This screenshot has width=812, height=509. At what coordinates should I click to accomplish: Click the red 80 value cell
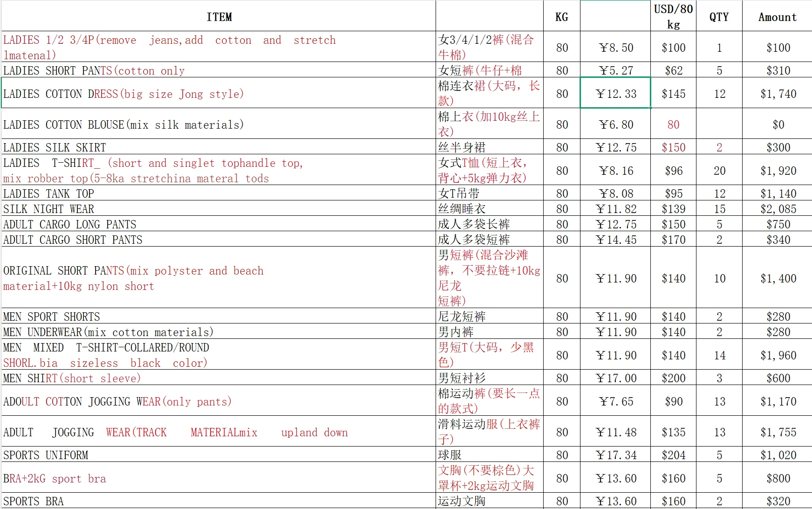tap(673, 124)
